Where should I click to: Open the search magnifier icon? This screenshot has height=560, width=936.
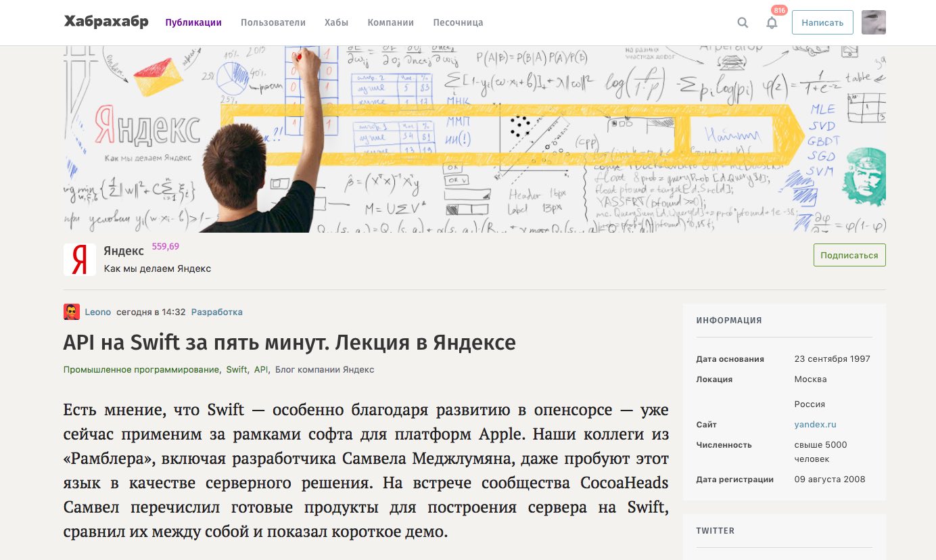(x=743, y=22)
